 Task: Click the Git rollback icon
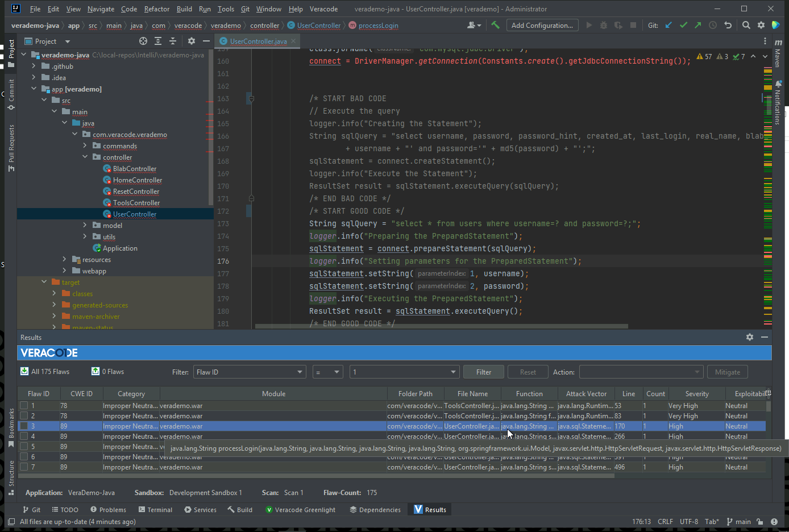coord(728,25)
